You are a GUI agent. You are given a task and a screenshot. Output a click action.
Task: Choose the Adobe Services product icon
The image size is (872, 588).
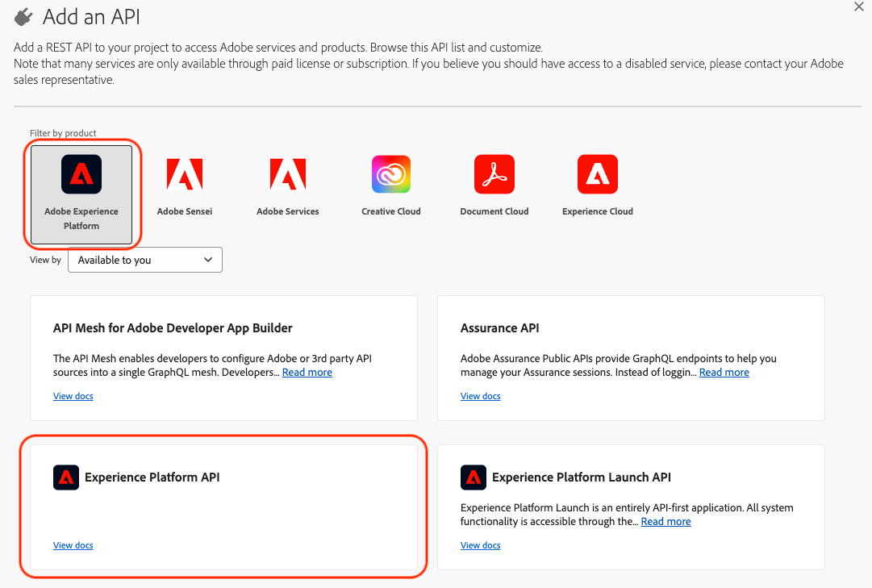click(287, 174)
